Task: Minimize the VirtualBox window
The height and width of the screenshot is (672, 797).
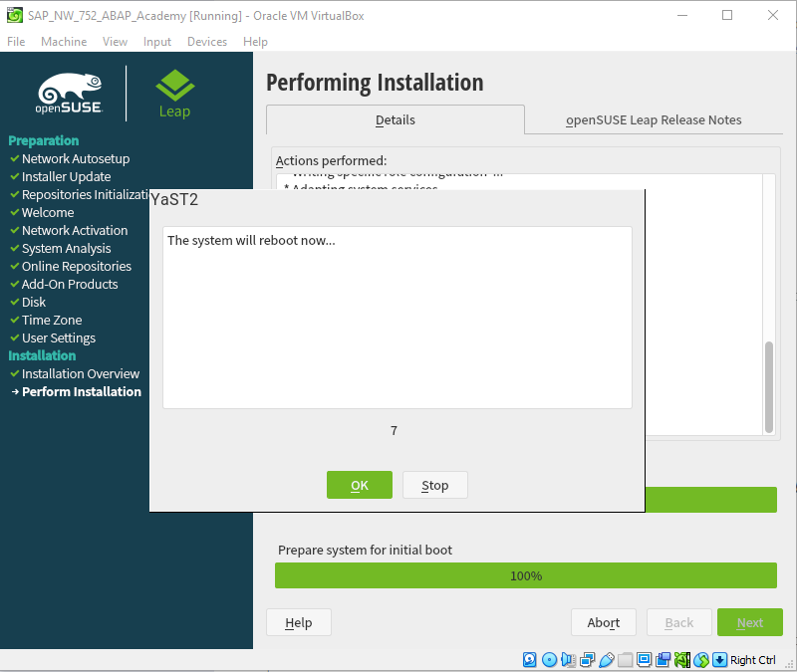Action: [682, 15]
